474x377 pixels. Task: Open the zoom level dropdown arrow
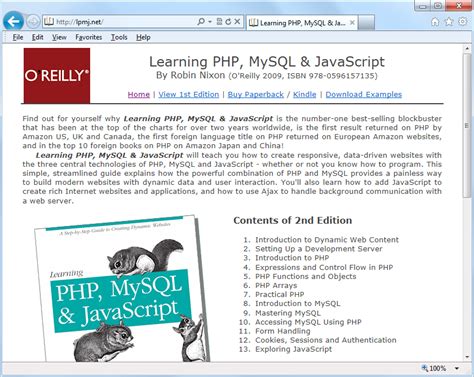[x=457, y=368]
